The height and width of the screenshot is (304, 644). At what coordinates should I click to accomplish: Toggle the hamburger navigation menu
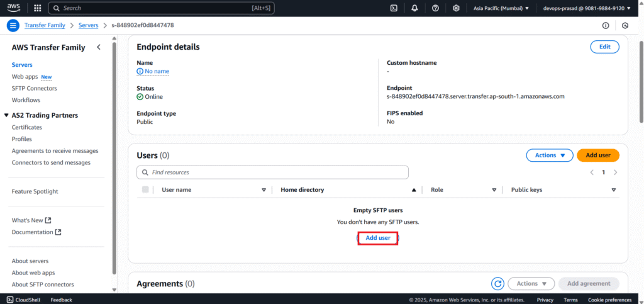coord(13,25)
